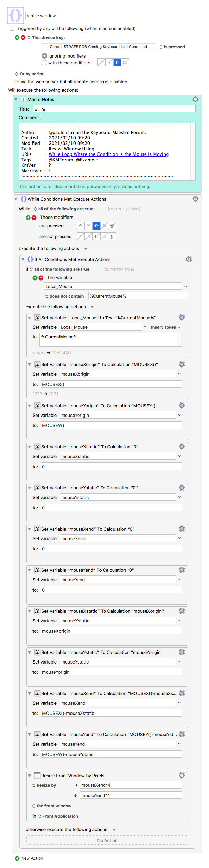This screenshot has width=209, height=868.
Task: Click the green plus icon beside This device key
Action: tap(17, 38)
